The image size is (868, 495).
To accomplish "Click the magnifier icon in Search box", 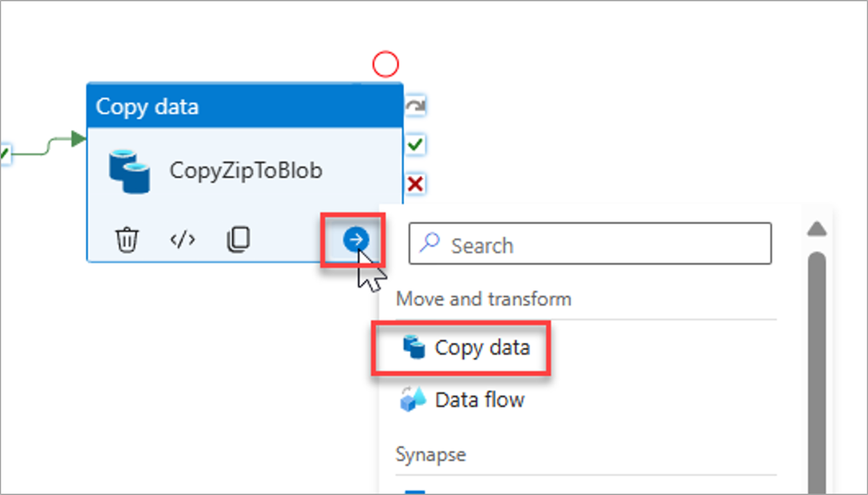I will tap(429, 244).
